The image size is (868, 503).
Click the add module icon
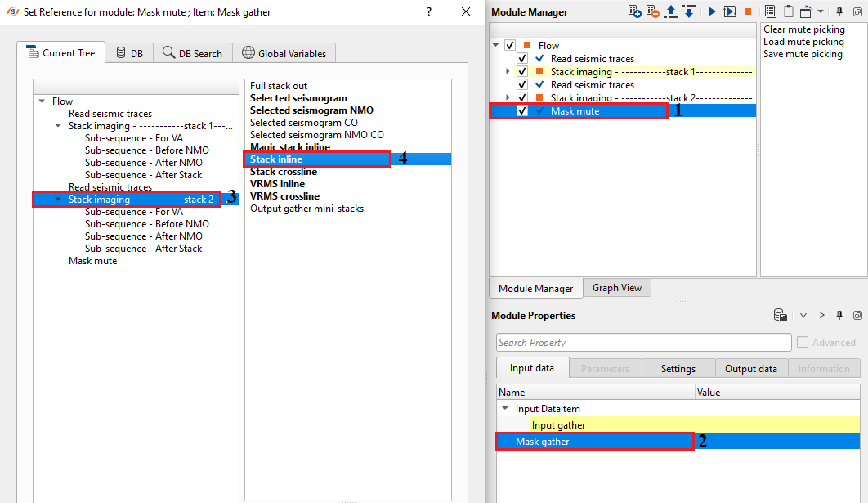635,11
